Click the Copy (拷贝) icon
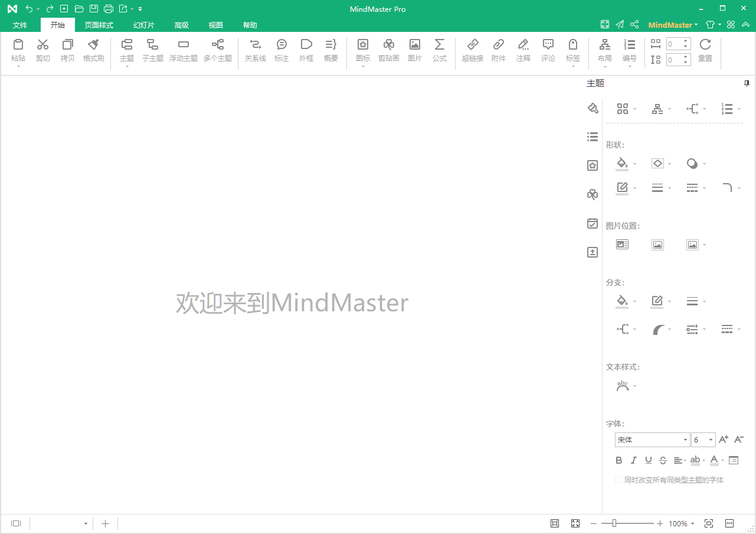Image resolution: width=756 pixels, height=534 pixels. (x=68, y=44)
